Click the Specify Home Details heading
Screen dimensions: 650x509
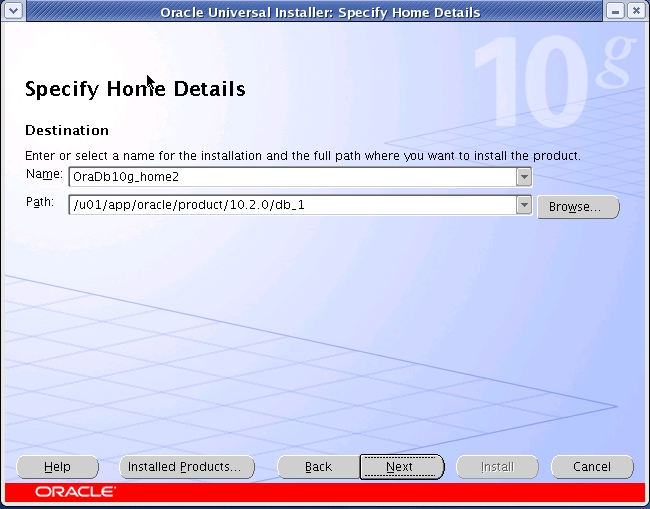pyautogui.click(x=135, y=89)
